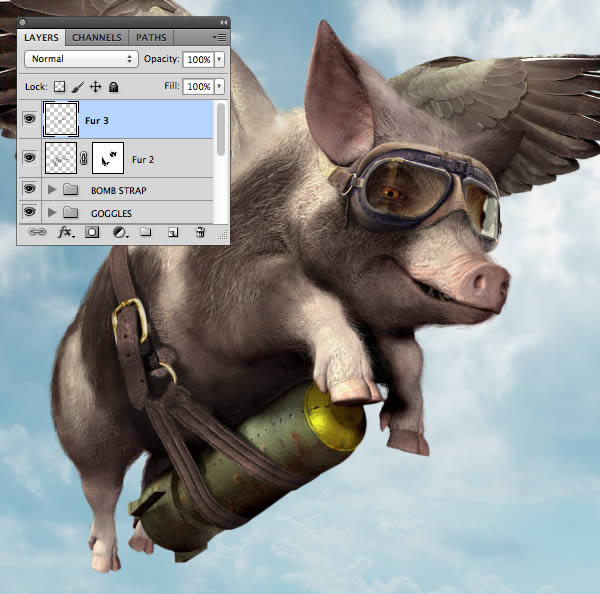Hide the Fur 3 layer
Screen dimensions: 600x594
click(x=29, y=119)
